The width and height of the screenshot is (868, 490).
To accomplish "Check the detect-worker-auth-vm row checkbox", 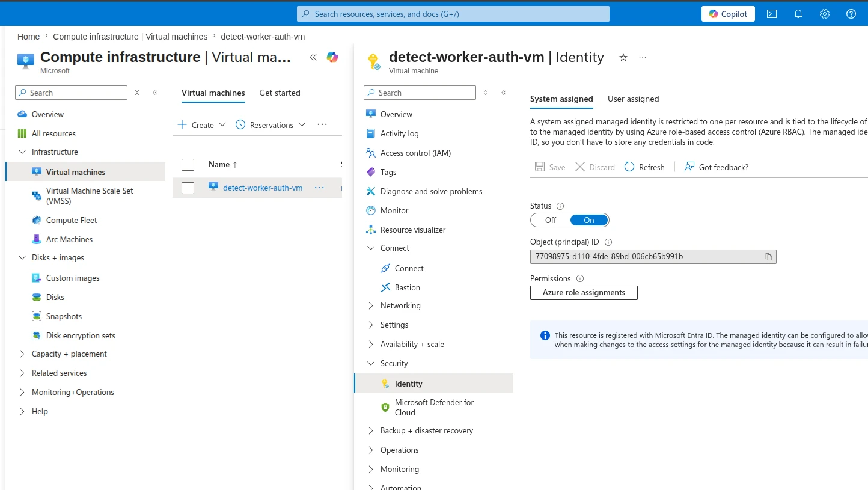I will click(188, 188).
